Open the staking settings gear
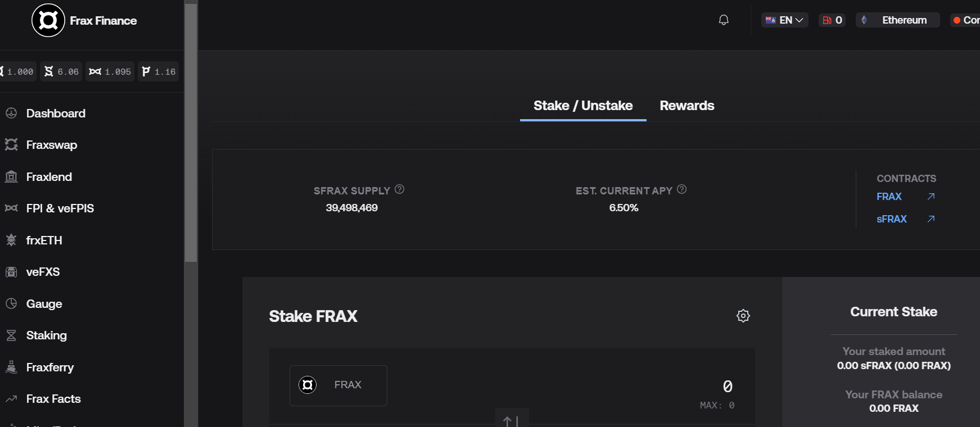Screen dimensions: 980x427 tap(743, 316)
